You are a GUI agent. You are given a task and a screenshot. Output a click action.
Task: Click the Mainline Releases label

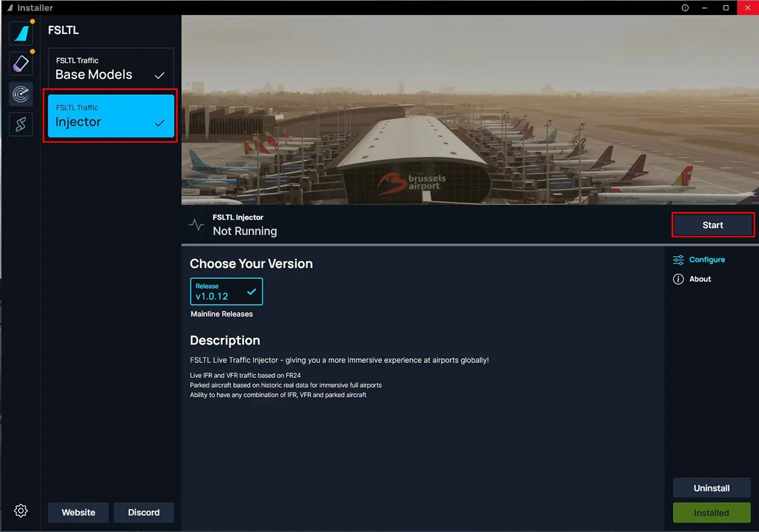pos(222,314)
